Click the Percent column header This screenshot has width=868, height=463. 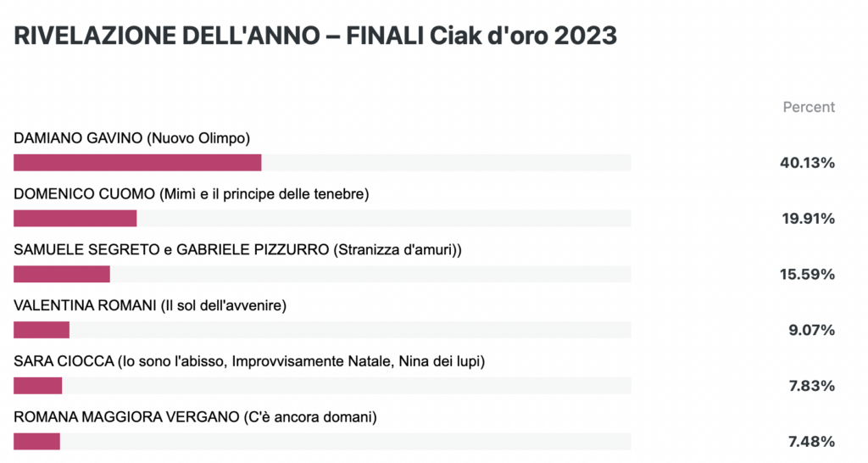pos(808,107)
